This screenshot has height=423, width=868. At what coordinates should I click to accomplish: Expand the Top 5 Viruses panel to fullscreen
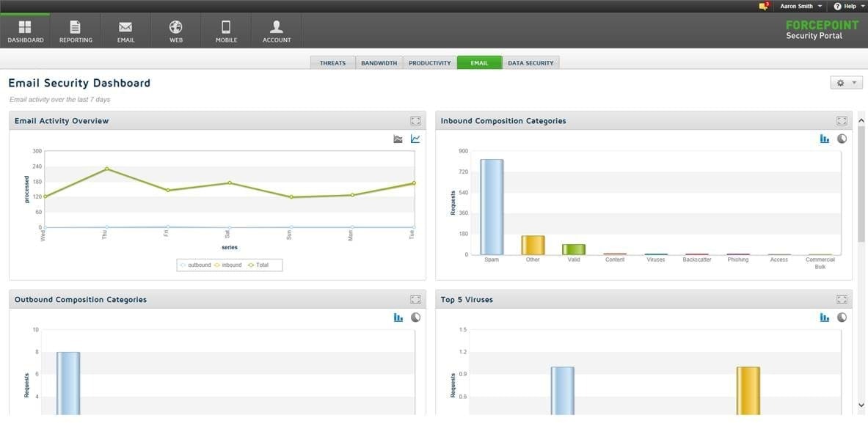(842, 299)
